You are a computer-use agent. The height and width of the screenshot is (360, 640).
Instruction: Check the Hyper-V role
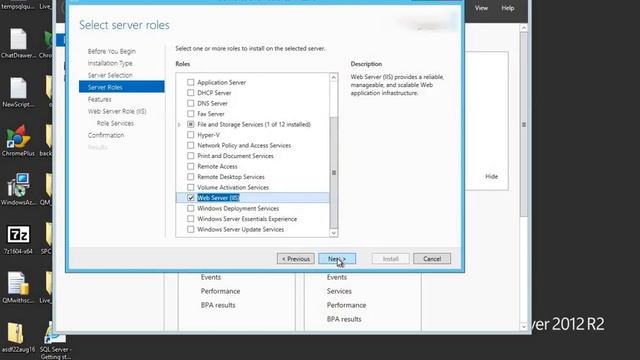click(x=191, y=135)
